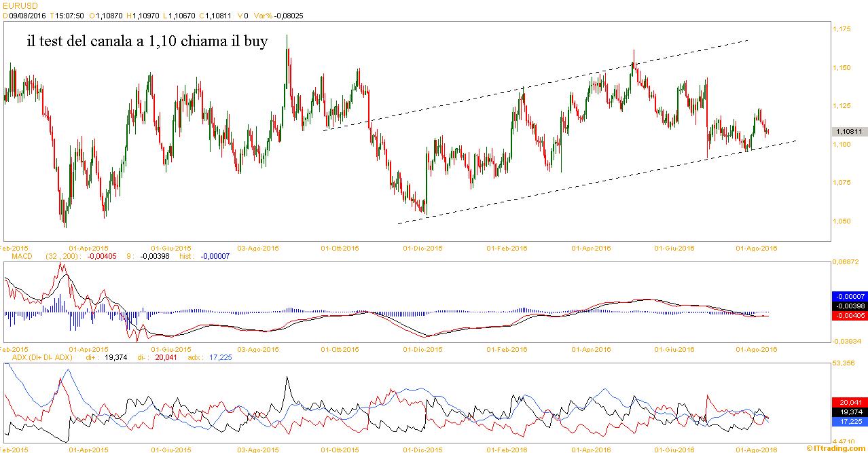
Task: Click the blue MACD histogram badge -0,00007
Action: click(x=849, y=297)
